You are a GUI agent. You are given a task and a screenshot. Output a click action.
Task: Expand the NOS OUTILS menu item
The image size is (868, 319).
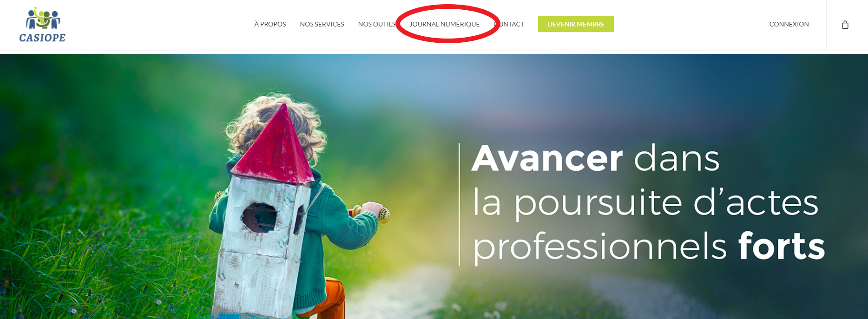point(377,24)
